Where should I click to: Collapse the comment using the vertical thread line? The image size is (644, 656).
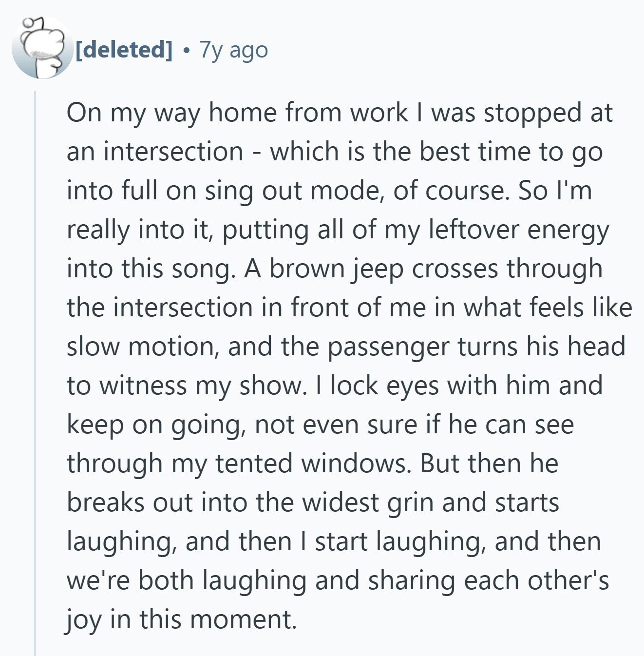tap(35, 373)
